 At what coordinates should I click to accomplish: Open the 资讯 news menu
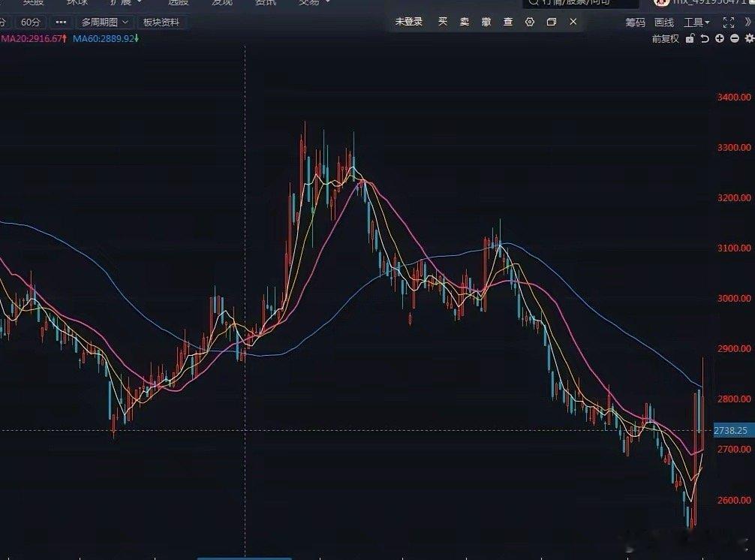(x=266, y=2)
